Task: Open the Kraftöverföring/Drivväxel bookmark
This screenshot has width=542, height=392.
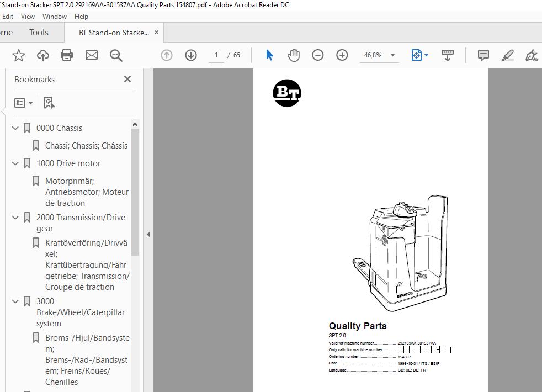Action: [x=87, y=265]
